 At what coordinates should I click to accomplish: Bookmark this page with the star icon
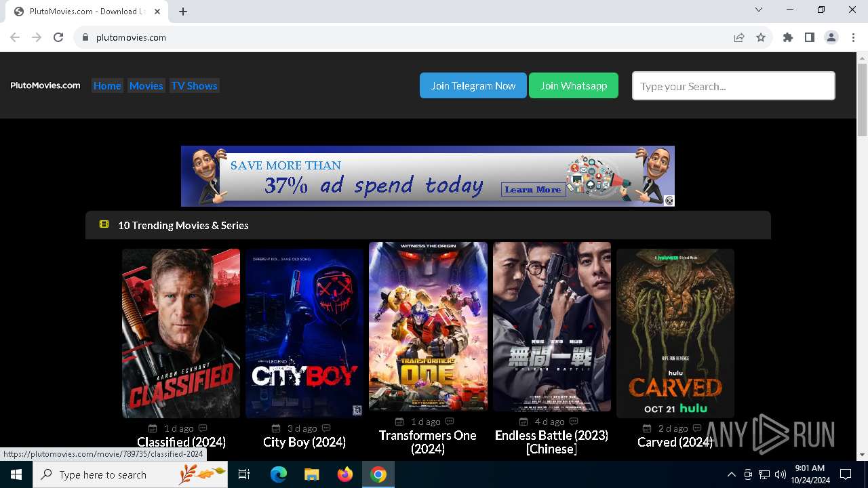tap(761, 37)
